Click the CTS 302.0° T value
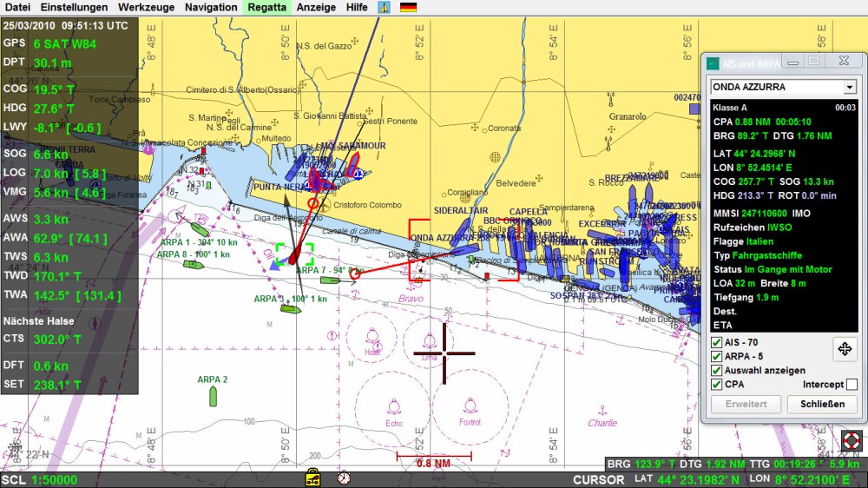Viewport: 868px width, 488px height. point(57,340)
